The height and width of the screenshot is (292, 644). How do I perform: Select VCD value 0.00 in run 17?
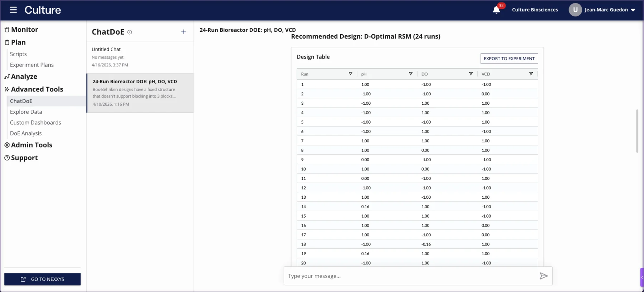pyautogui.click(x=486, y=235)
